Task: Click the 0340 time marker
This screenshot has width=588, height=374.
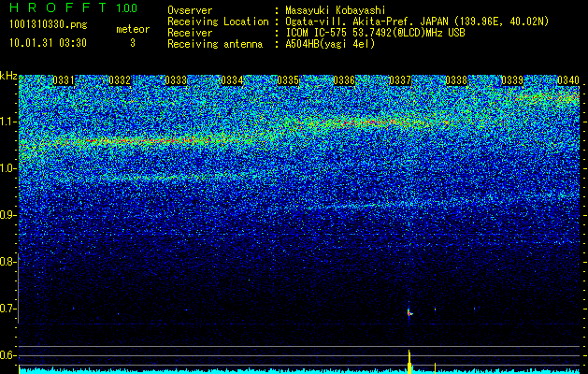Action: tap(568, 80)
